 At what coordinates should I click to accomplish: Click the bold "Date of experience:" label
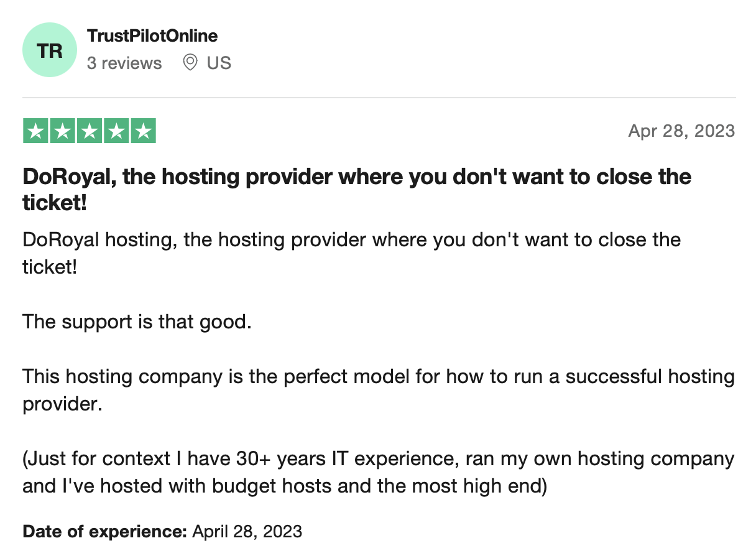click(x=104, y=532)
